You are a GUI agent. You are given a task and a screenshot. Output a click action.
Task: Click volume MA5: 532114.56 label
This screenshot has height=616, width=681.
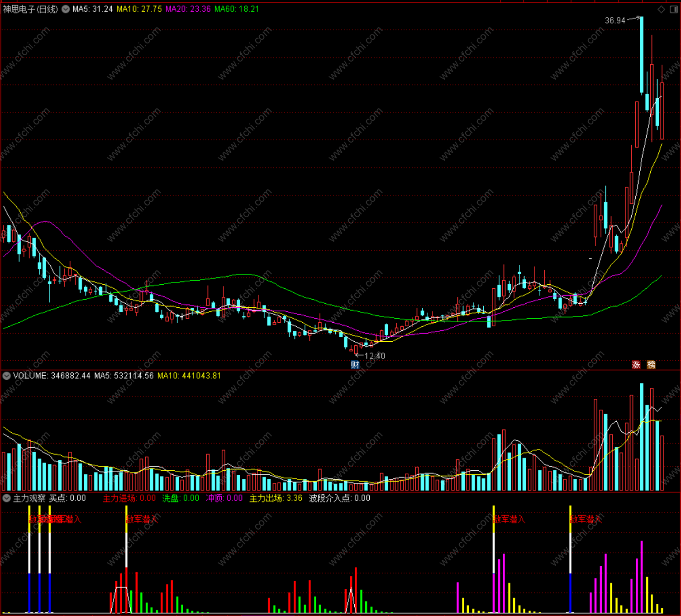124,376
